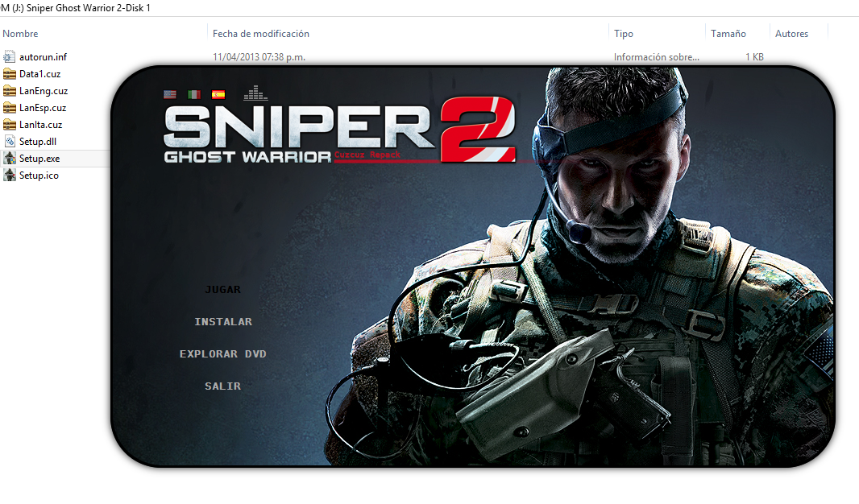Toggle the sound equalizer icon in launcher
This screenshot has height=504, width=859.
255,93
